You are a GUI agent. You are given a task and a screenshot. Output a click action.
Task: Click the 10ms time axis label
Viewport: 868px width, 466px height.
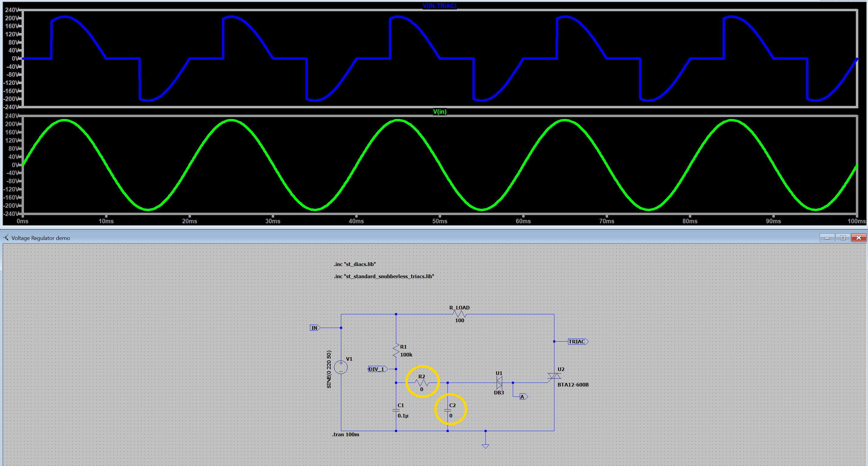pos(106,221)
